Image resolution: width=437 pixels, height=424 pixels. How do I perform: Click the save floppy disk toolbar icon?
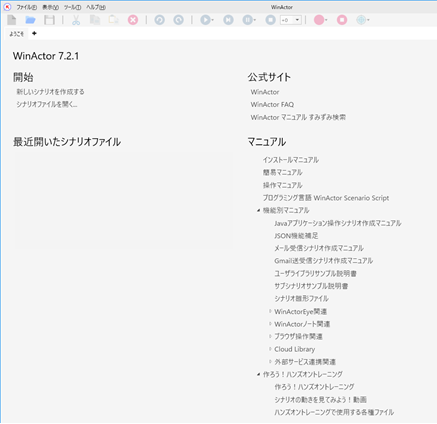pos(49,20)
